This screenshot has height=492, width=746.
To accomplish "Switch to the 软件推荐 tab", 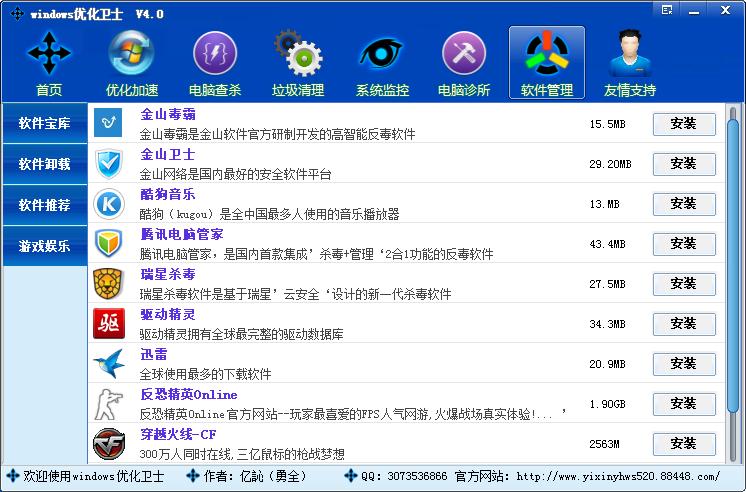I will point(45,205).
